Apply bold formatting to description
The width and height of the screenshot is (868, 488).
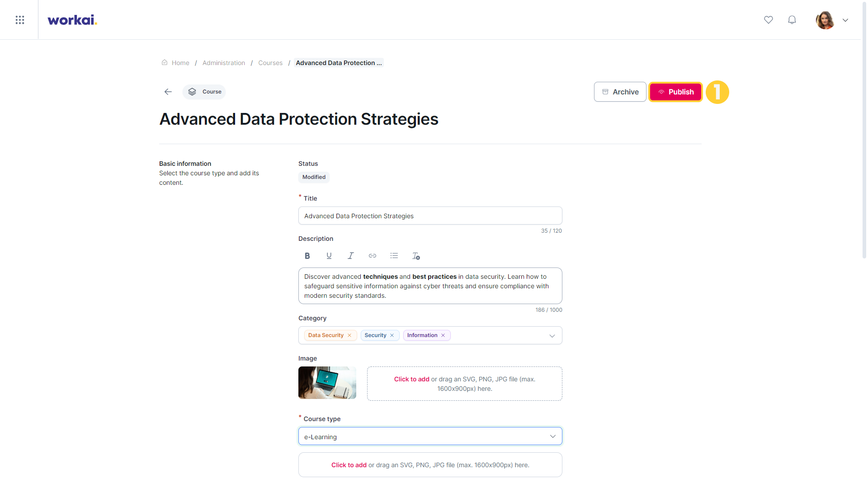[x=307, y=256]
